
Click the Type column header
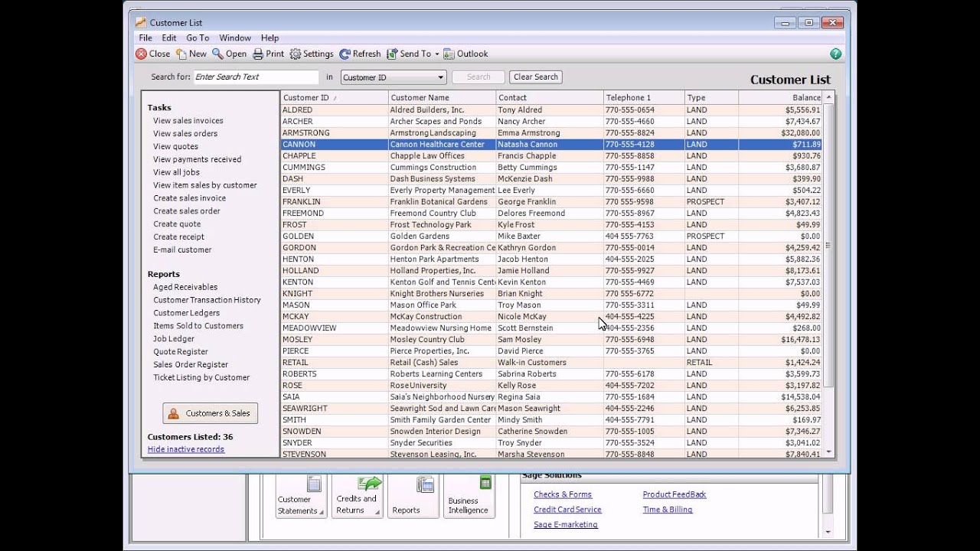(x=711, y=97)
